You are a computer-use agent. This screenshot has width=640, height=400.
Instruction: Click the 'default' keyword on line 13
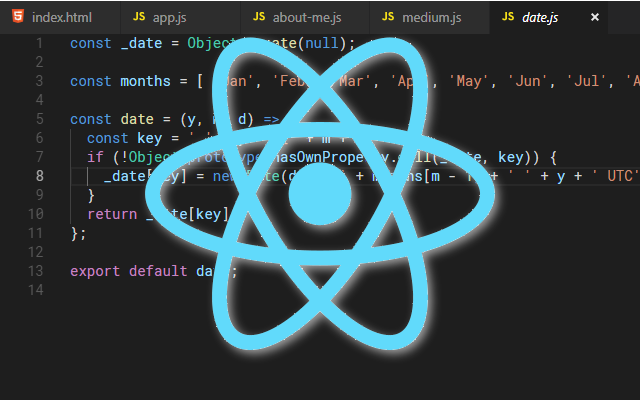(x=158, y=271)
